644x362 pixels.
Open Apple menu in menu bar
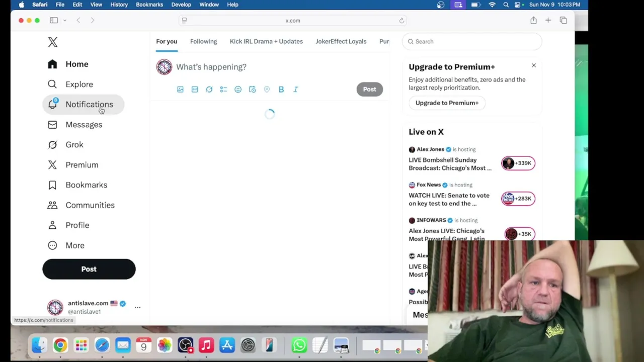[21, 5]
